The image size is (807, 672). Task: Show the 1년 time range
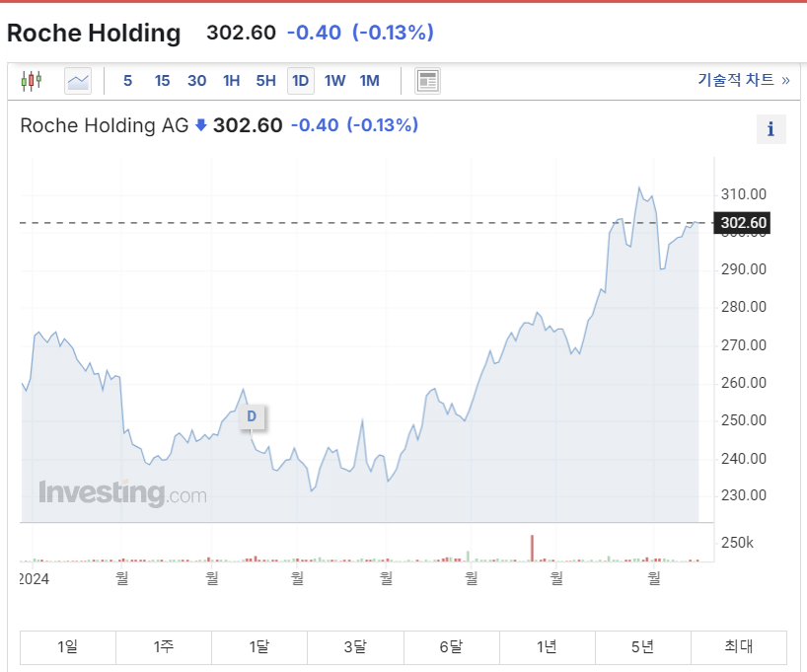click(x=548, y=647)
